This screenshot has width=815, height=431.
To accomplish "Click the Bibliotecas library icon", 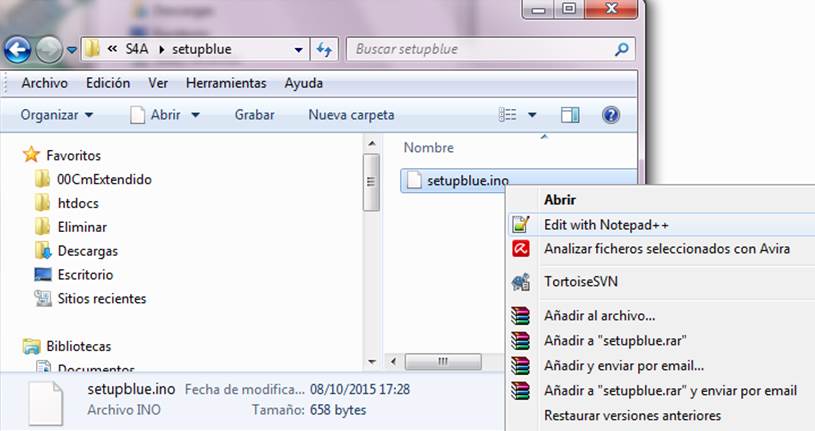I will click(31, 346).
